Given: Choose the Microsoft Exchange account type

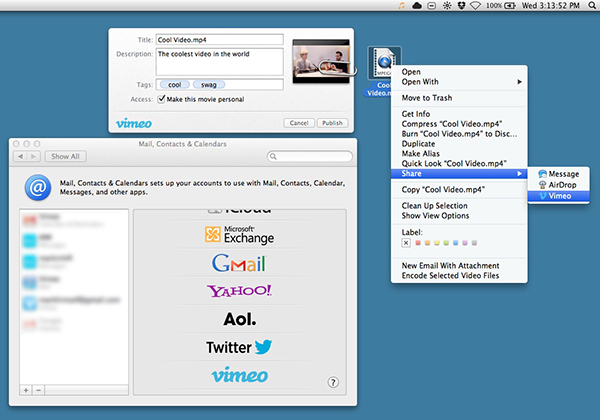Looking at the screenshot, I should (x=240, y=235).
